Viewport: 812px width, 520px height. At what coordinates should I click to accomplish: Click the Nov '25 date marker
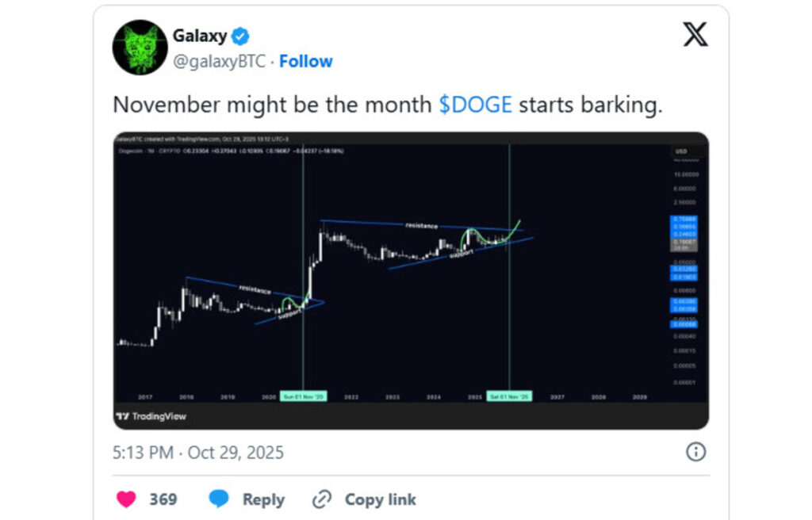509,396
